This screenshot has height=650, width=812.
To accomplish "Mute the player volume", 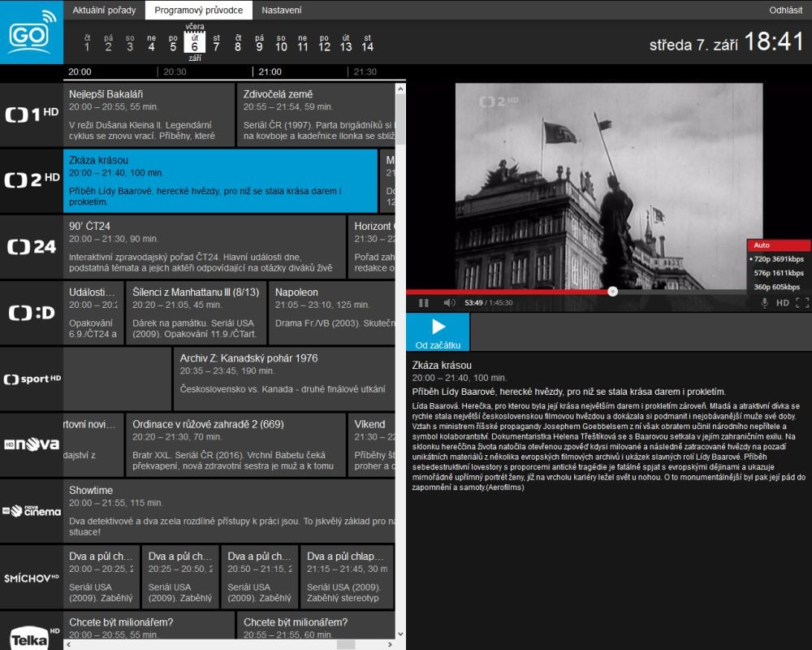I will tap(449, 303).
